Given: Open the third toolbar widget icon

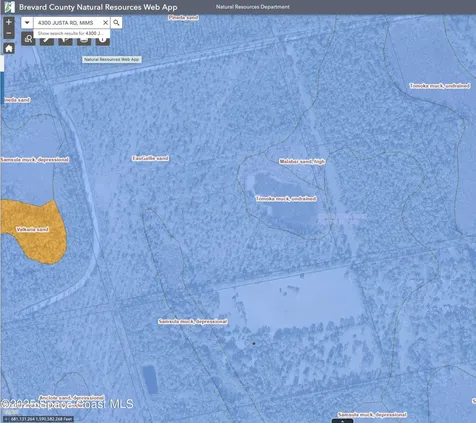Looking at the screenshot, I should [66, 41].
